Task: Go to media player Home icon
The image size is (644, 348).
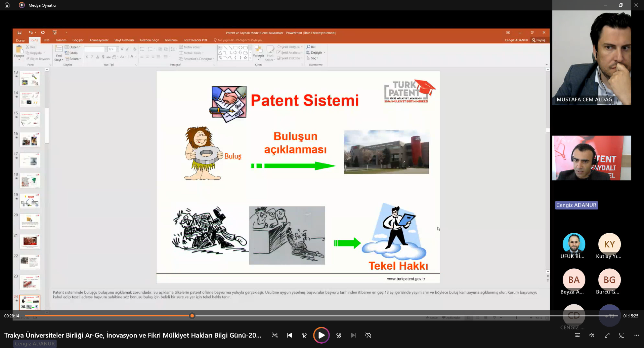Action: coord(7,5)
